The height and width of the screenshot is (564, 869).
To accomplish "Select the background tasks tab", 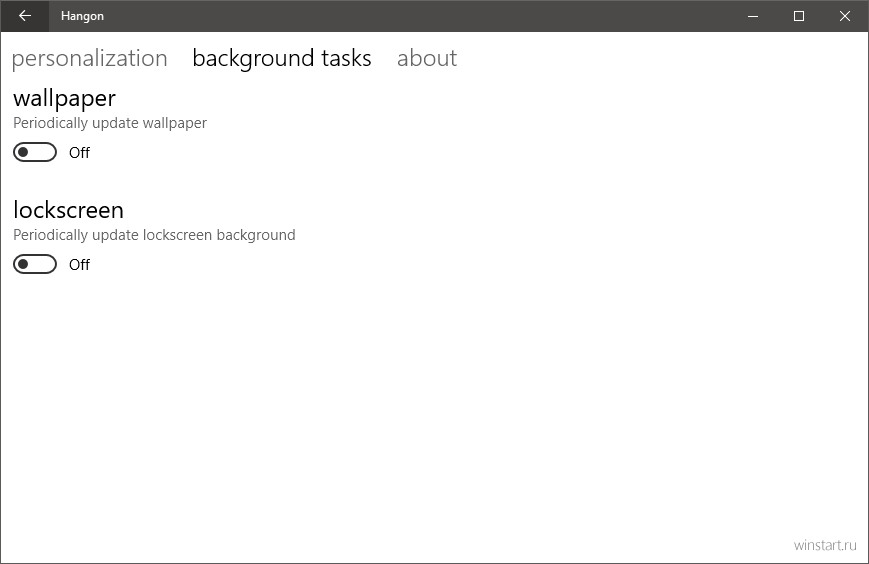I will [x=282, y=59].
